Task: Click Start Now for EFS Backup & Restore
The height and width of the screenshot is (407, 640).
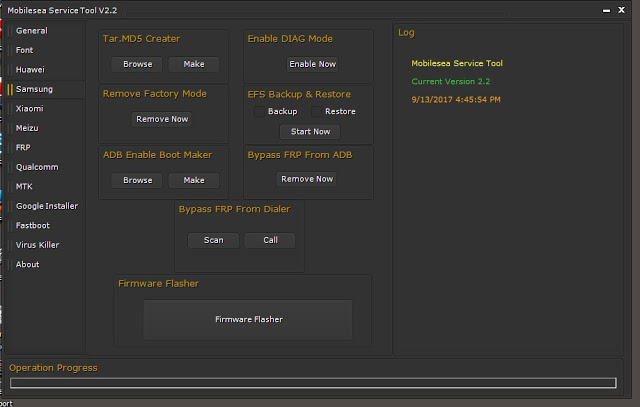Action: pos(310,131)
